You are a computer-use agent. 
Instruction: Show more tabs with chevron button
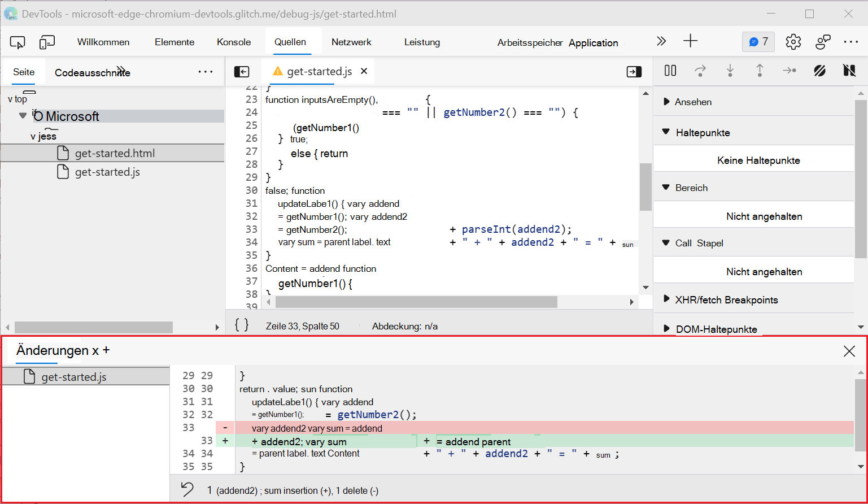pyautogui.click(x=661, y=42)
